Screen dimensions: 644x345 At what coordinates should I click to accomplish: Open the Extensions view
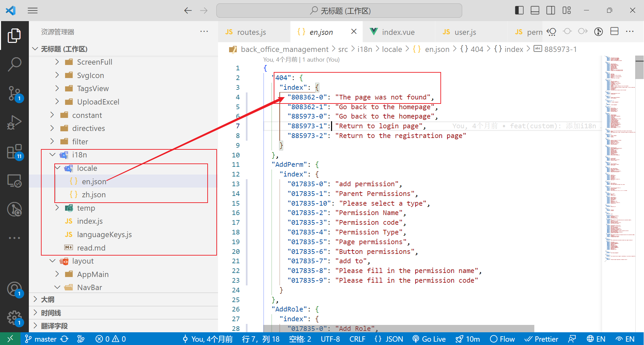coord(14,152)
